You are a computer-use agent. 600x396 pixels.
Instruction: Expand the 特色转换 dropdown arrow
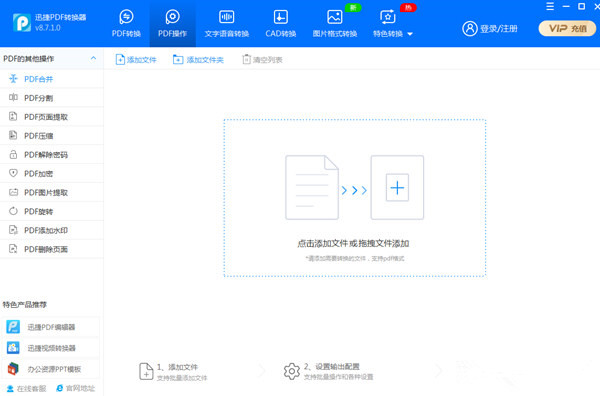point(410,34)
